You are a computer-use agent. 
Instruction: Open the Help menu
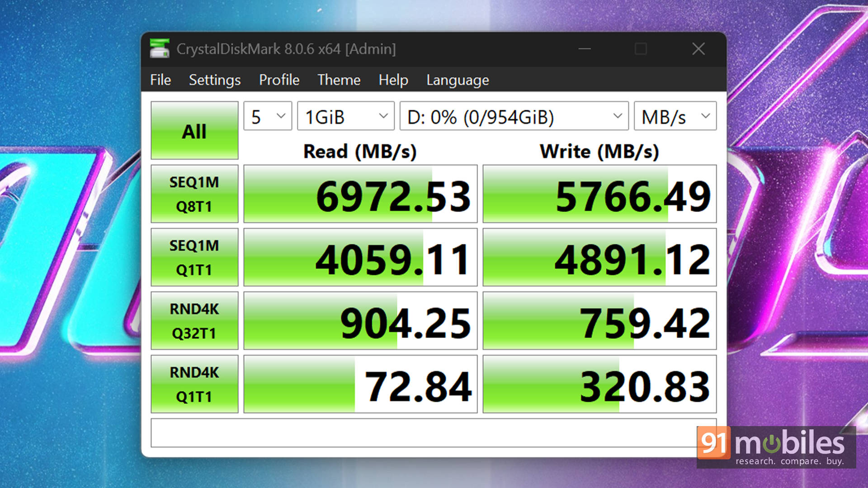coord(393,80)
